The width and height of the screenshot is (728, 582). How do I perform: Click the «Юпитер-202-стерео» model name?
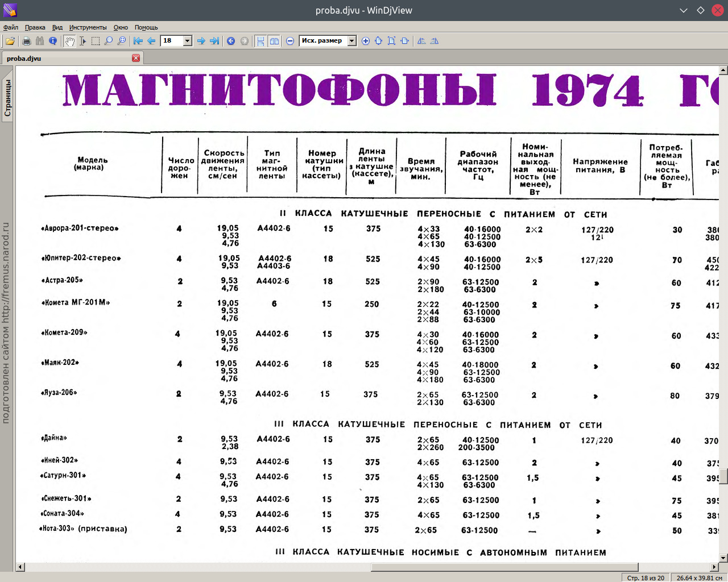point(80,258)
